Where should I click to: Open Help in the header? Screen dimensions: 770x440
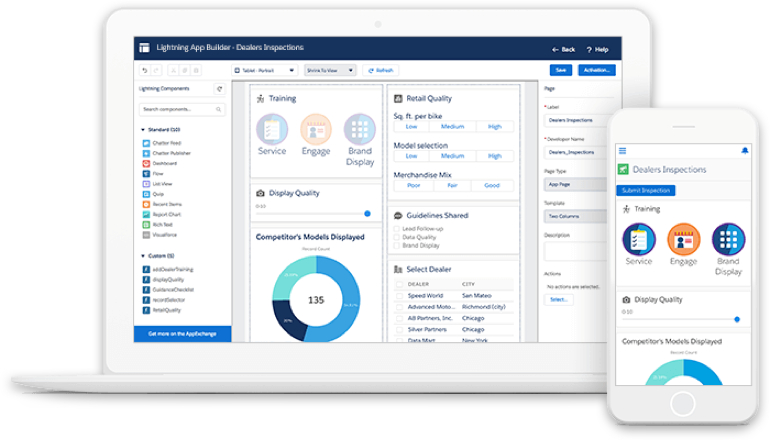(x=597, y=50)
